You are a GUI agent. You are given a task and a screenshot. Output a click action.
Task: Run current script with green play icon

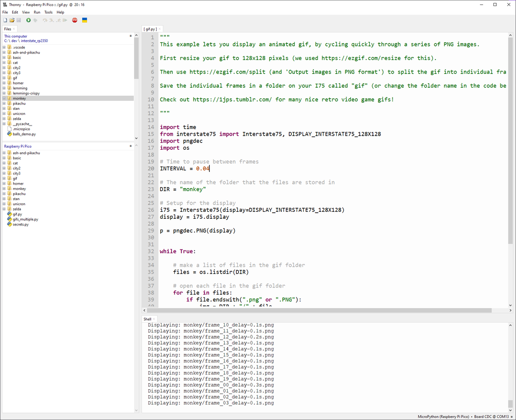point(28,20)
